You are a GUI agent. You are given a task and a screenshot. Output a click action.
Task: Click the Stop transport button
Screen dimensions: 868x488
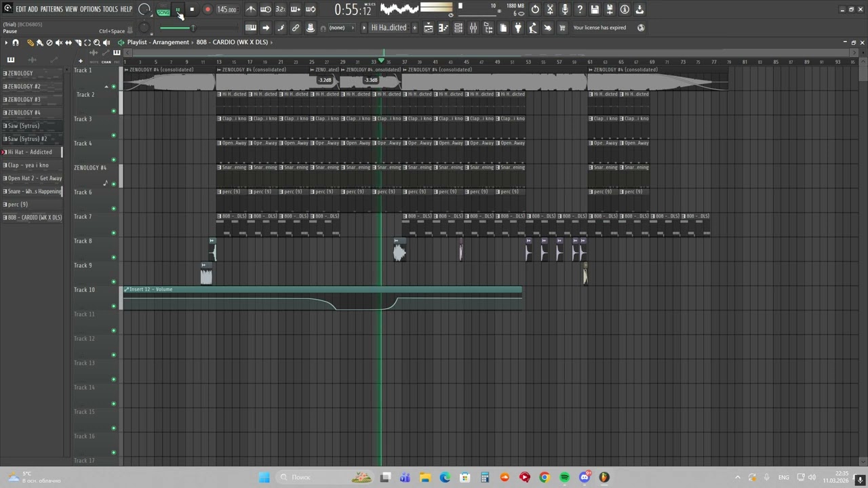(x=192, y=9)
